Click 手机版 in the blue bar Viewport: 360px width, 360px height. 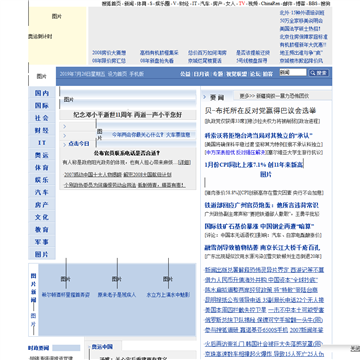[x=137, y=74]
